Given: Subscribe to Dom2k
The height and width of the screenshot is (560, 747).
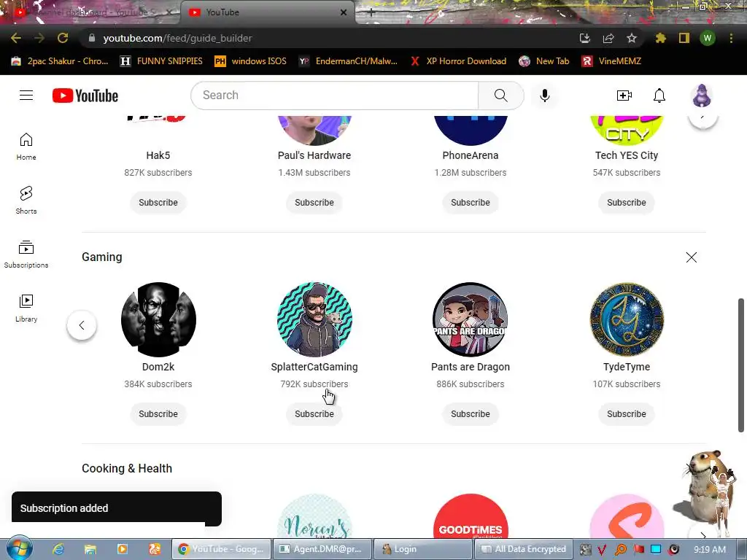Looking at the screenshot, I should point(158,414).
